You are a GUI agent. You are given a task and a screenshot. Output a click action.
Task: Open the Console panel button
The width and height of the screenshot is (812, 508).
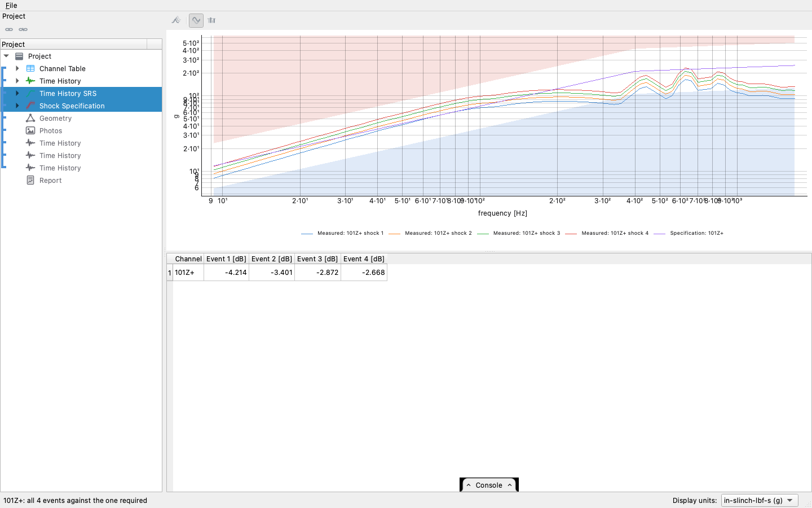[489, 485]
